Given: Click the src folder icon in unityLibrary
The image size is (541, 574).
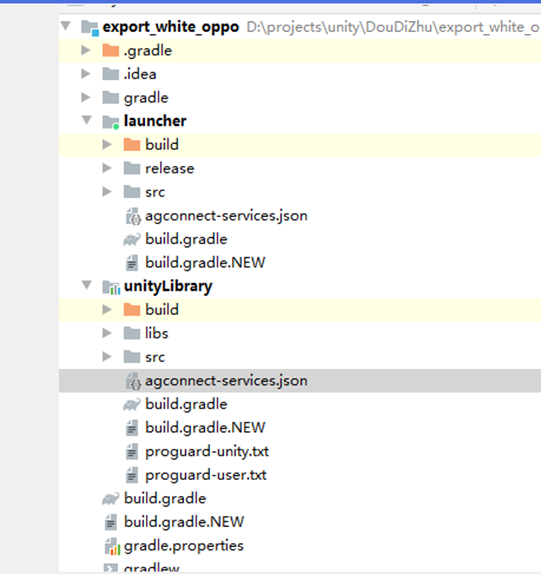Looking at the screenshot, I should click(132, 357).
